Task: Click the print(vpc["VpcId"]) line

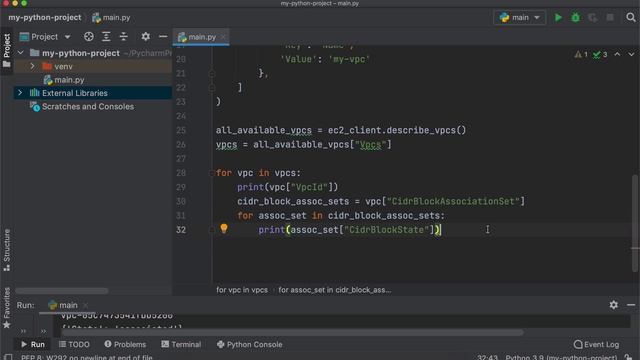Action: 288,187
